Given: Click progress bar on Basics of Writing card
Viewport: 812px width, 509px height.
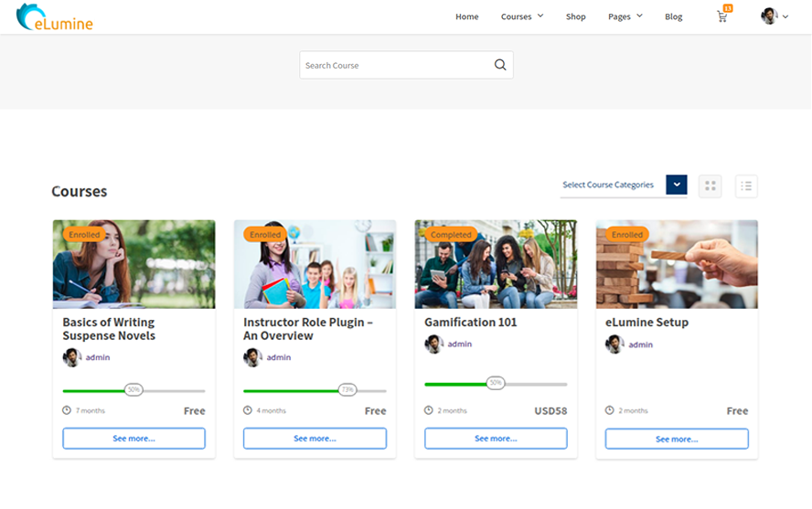Looking at the screenshot, I should pos(134,390).
